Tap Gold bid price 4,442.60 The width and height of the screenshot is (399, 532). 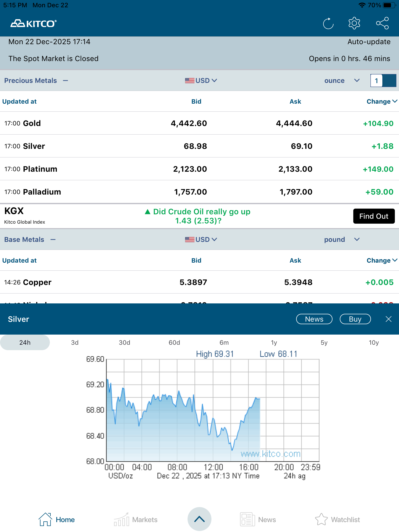189,123
